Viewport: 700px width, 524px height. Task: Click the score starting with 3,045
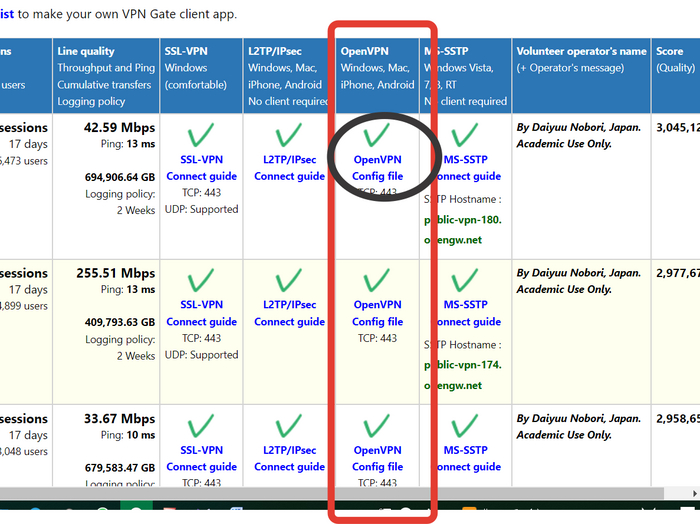[678, 128]
